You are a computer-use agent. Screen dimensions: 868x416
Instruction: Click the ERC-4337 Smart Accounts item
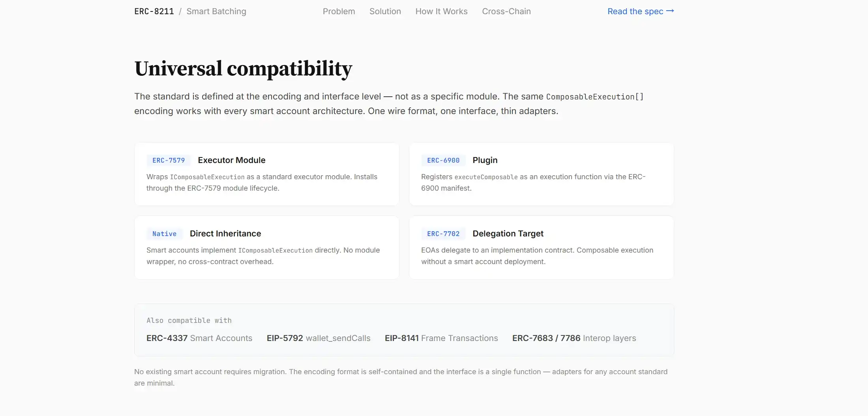click(199, 338)
